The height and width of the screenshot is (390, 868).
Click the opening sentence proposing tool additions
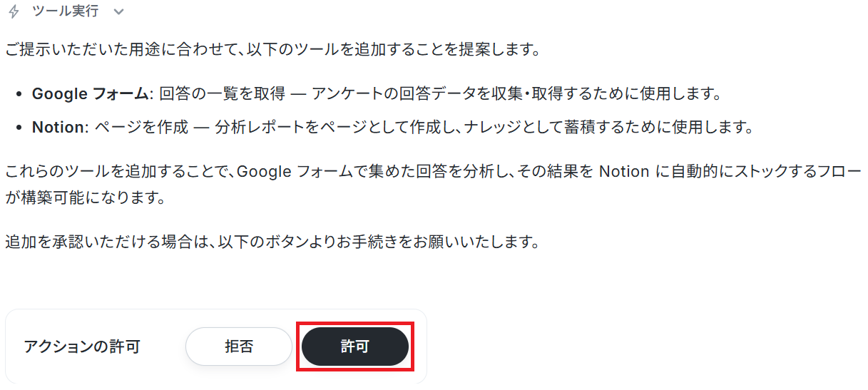[272, 51]
